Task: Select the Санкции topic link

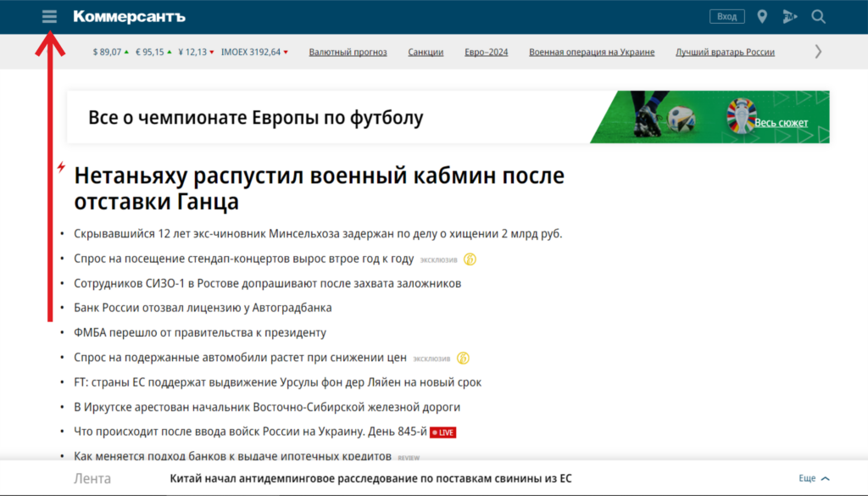Action: tap(426, 52)
